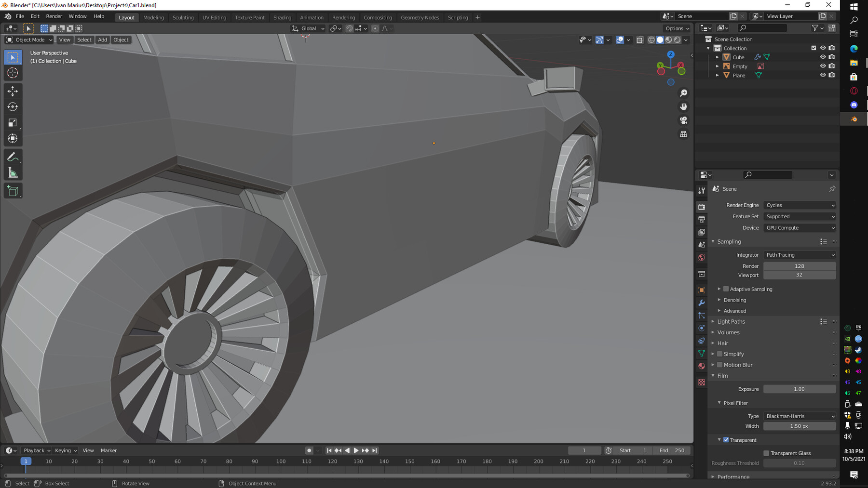Viewport: 868px width, 488px height.
Task: Open the Render Engine dropdown showing Cycles
Action: [799, 205]
